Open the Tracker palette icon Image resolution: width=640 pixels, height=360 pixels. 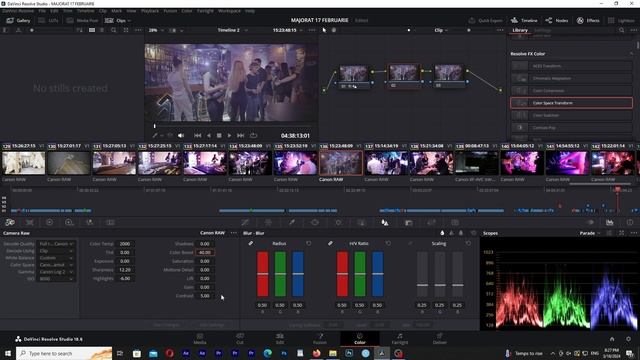click(x=338, y=222)
